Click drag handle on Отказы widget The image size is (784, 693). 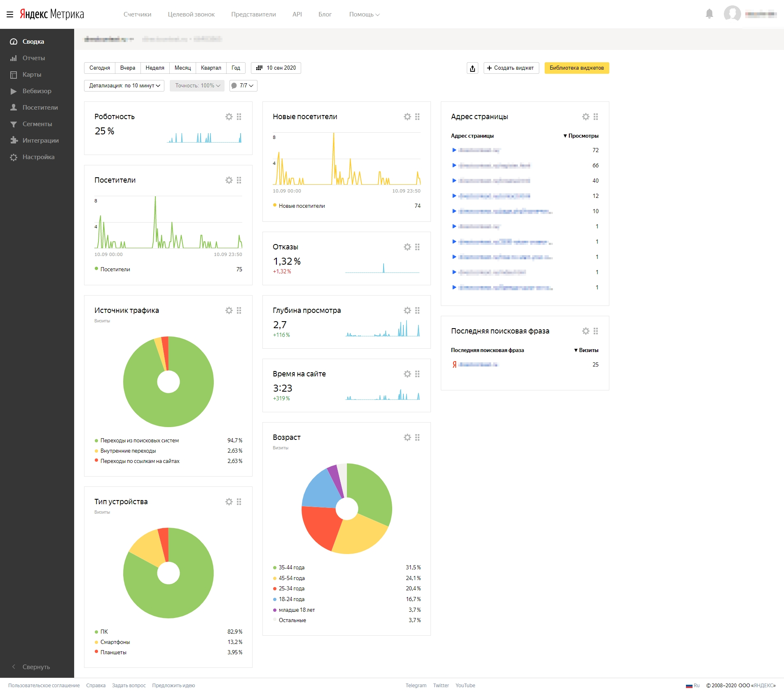pos(417,247)
